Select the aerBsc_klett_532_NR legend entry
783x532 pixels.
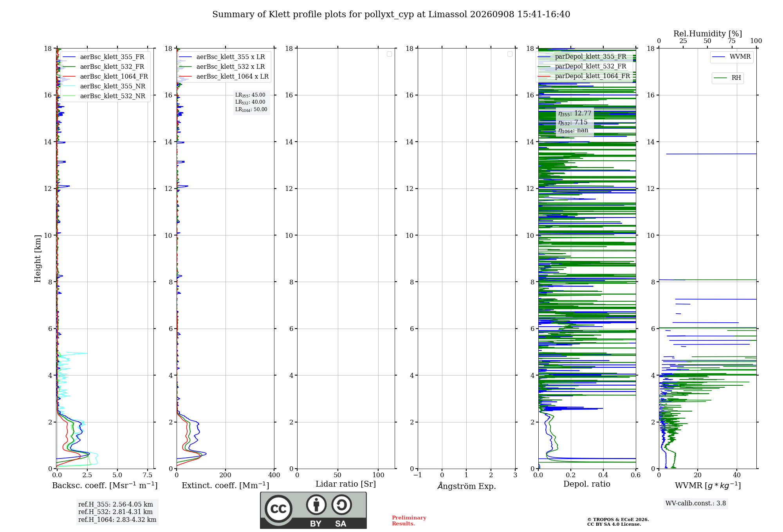(104, 96)
